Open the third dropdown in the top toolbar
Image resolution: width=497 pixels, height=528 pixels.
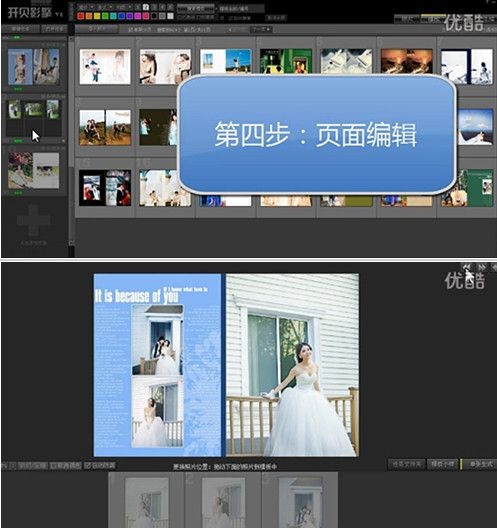point(123,7)
